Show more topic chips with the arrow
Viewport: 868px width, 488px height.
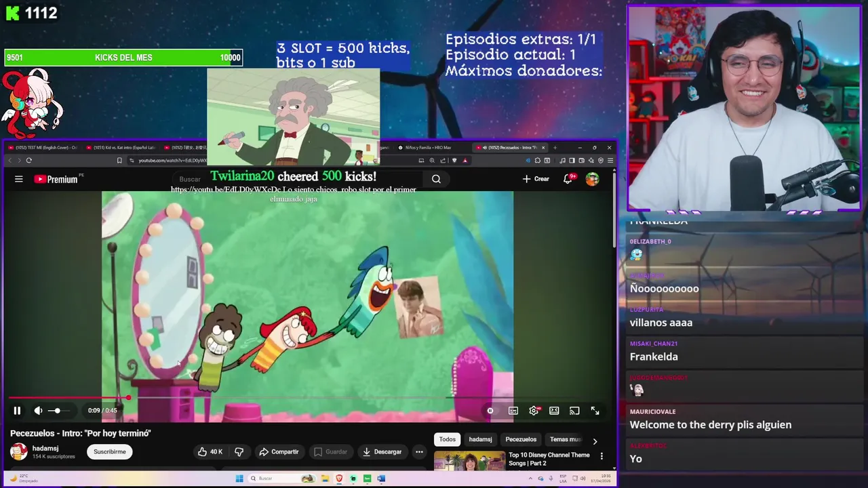pyautogui.click(x=595, y=441)
